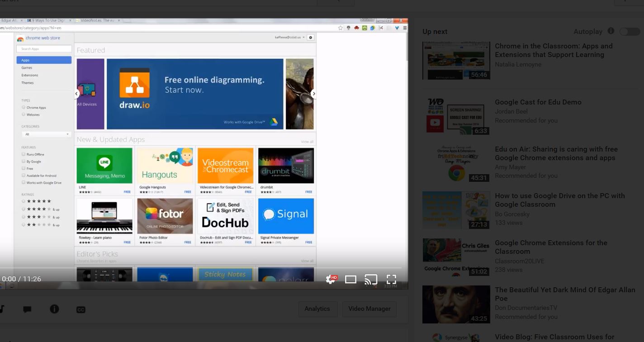Screen dimensions: 644x342
Task: Check the Free filter checkbox in the webstore sidebar
Action: coord(23,168)
